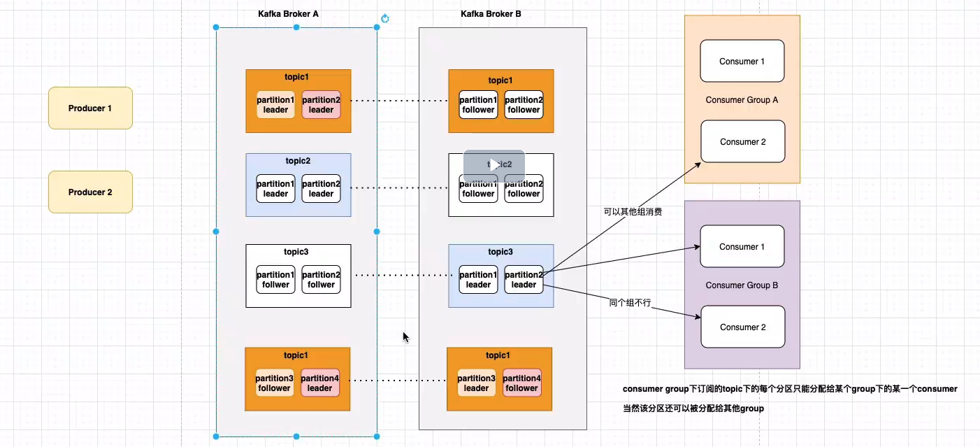Click the note 当然该分区还可以被分配给其他group
980x447 pixels.
[693, 409]
